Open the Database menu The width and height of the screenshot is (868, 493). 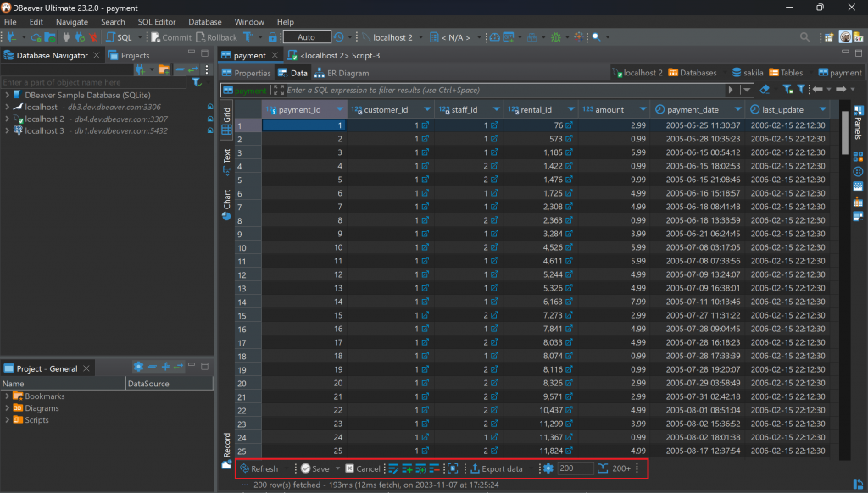pos(205,22)
